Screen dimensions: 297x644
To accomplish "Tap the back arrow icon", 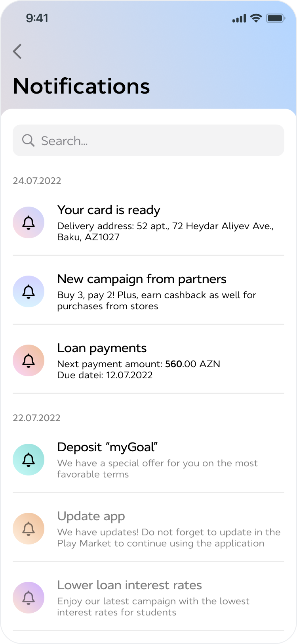I will pyautogui.click(x=17, y=52).
